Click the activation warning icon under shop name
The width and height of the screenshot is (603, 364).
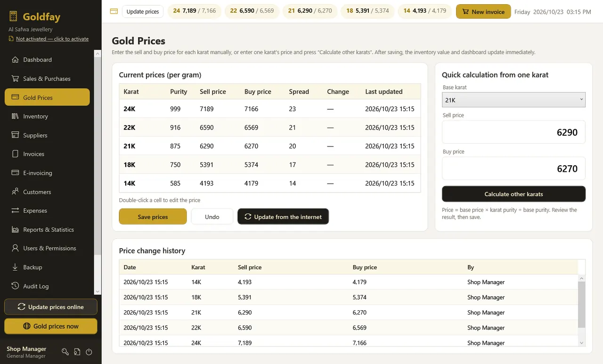[x=11, y=39]
